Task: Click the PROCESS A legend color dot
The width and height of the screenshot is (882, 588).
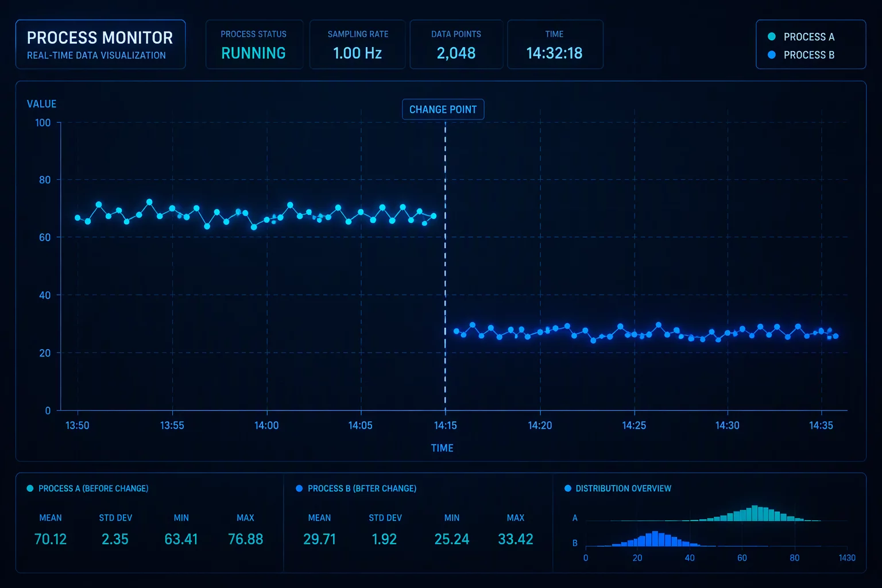Action: [772, 37]
